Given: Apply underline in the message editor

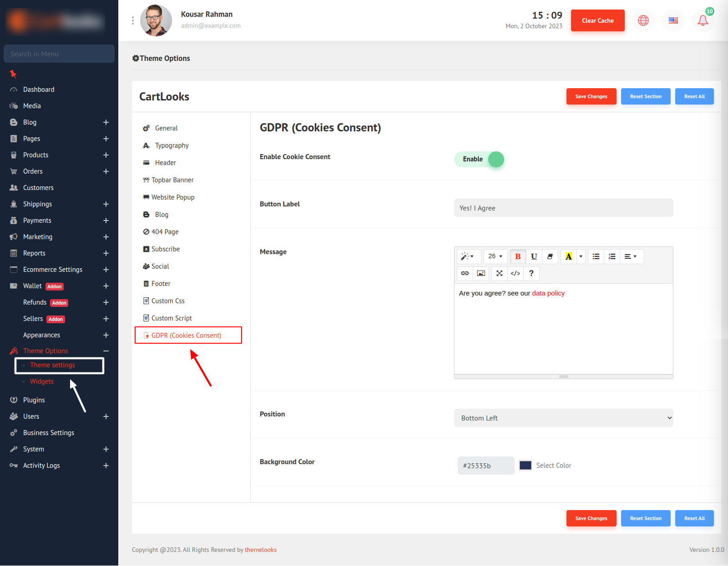Looking at the screenshot, I should (534, 256).
